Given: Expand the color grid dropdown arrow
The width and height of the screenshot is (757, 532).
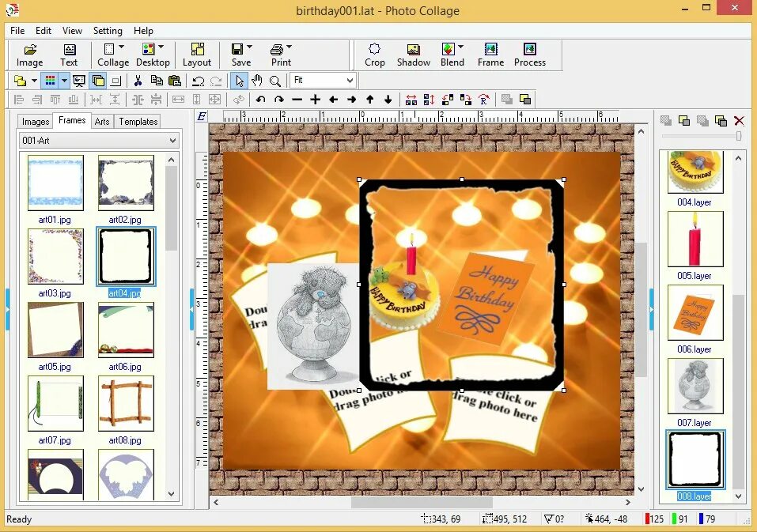Looking at the screenshot, I should pos(64,81).
